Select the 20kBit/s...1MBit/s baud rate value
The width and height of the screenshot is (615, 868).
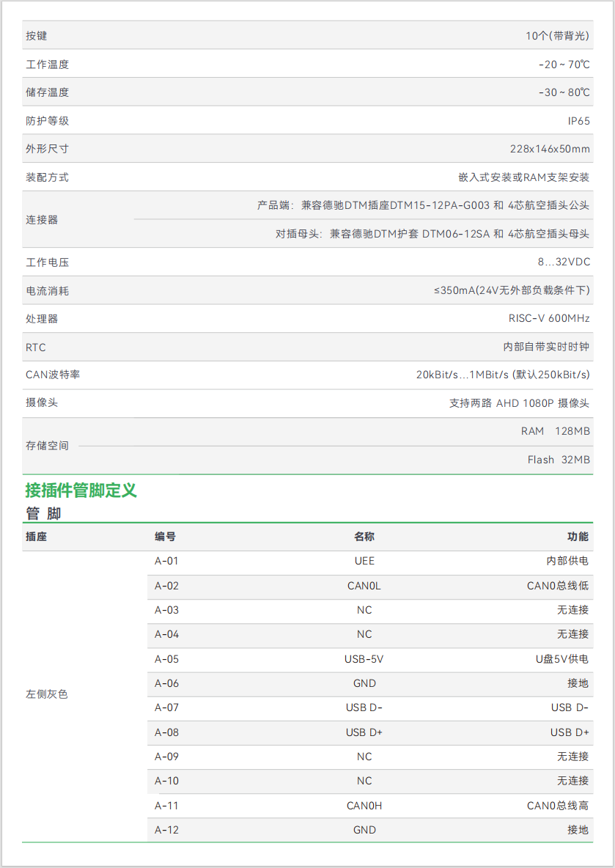click(x=503, y=375)
